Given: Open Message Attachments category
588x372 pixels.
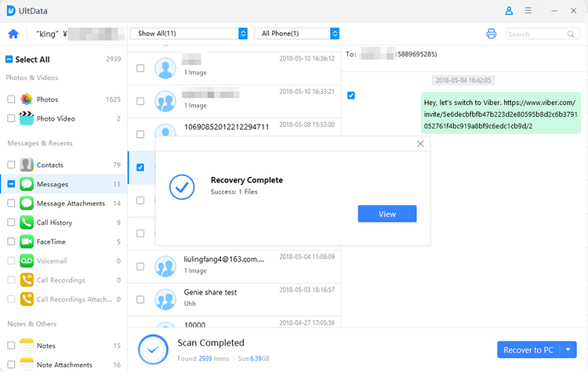Looking at the screenshot, I should (x=71, y=204).
